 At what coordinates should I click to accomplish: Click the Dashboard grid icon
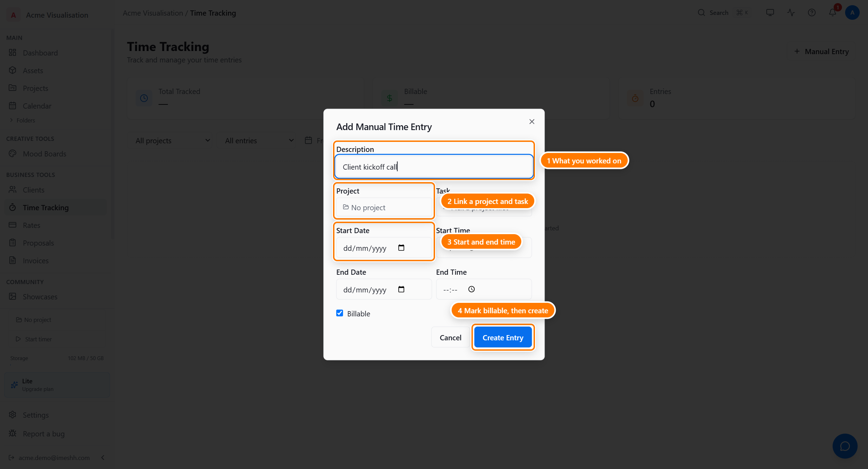12,52
